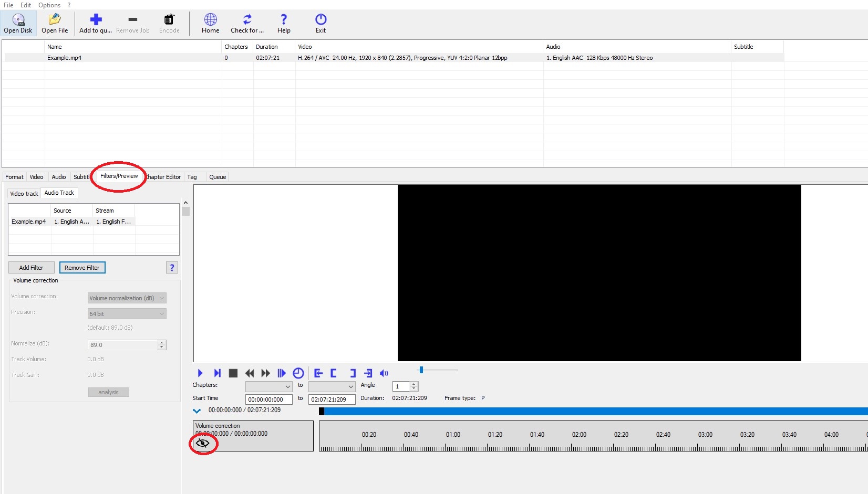Select the Filters/Preview tab
868x494 pixels.
[x=119, y=176]
